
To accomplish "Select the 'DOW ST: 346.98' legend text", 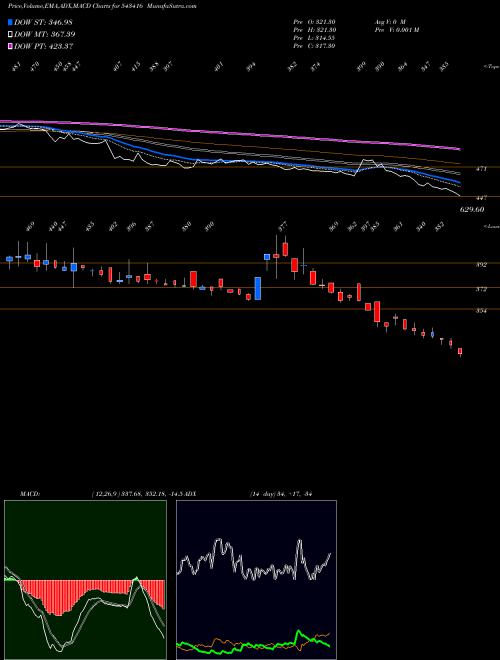I will coord(44,22).
